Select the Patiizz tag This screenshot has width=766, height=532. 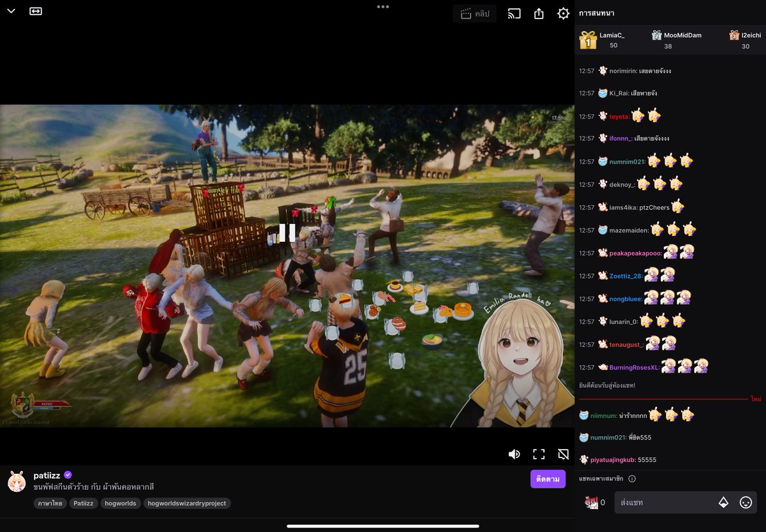(83, 503)
